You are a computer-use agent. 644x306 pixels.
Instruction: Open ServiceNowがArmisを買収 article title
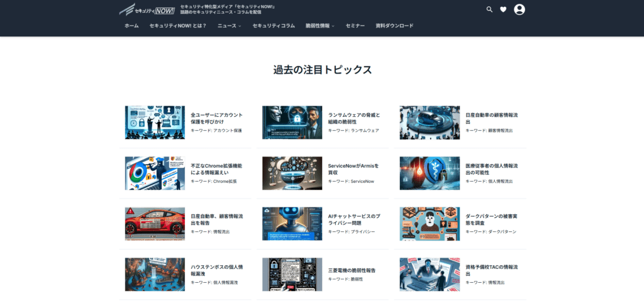[353, 168]
